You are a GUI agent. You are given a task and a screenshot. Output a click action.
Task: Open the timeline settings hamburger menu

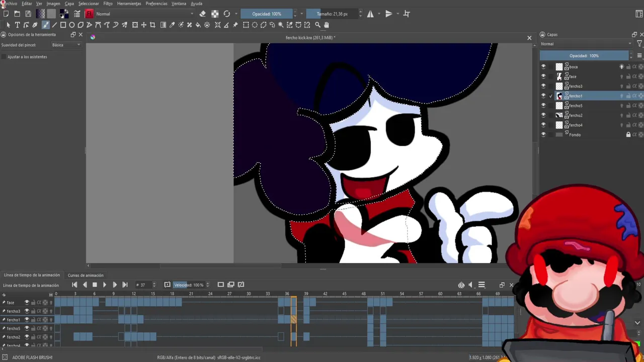coord(481,285)
